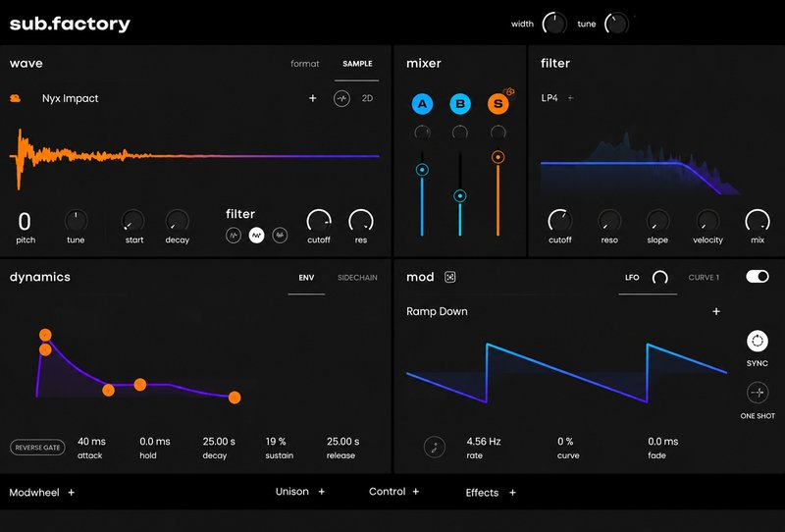Select the highlighted middle wave filter type
785x532 pixels.
pyautogui.click(x=256, y=235)
